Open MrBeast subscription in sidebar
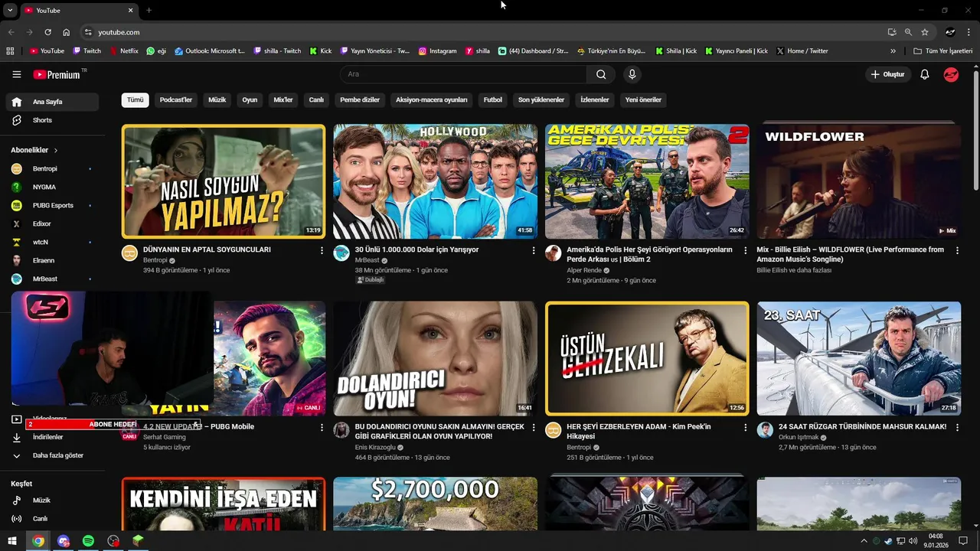This screenshot has width=980, height=551. 52,279
